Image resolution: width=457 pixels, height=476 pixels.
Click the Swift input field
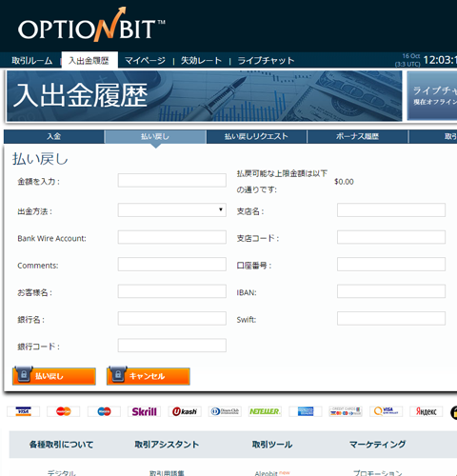pos(391,318)
